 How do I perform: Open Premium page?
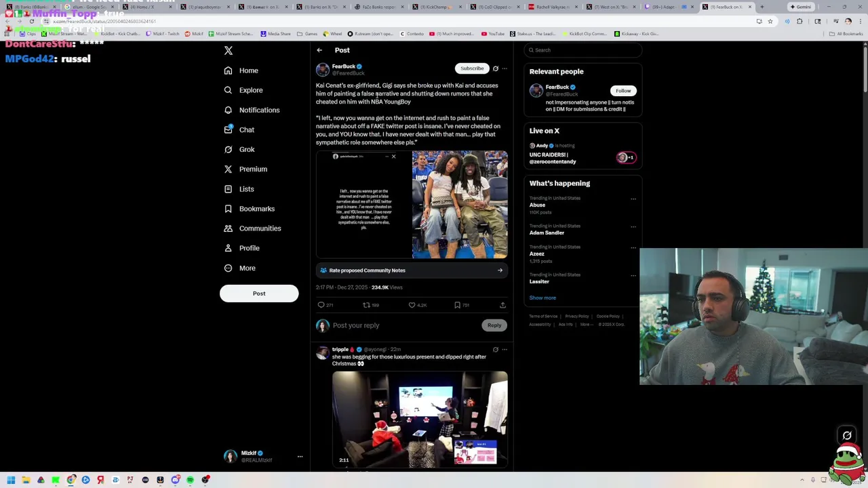pyautogui.click(x=245, y=169)
